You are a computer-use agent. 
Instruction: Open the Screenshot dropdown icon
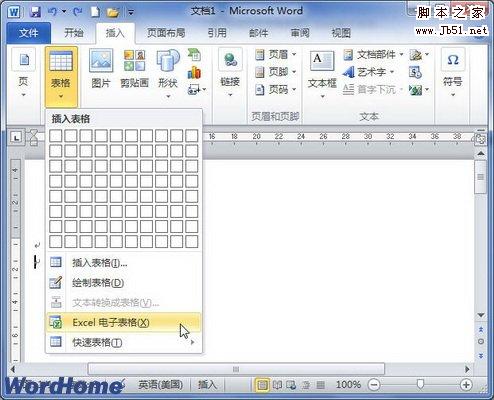coord(197,89)
